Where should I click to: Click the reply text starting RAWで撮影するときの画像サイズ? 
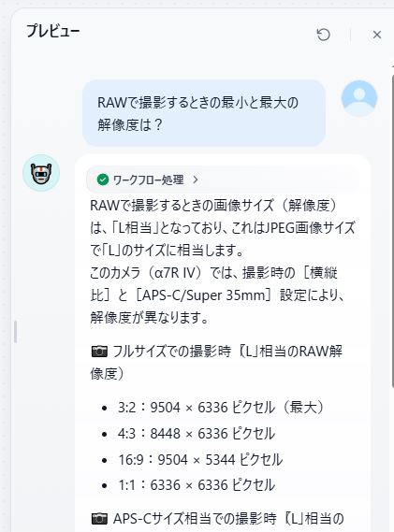pos(223,228)
